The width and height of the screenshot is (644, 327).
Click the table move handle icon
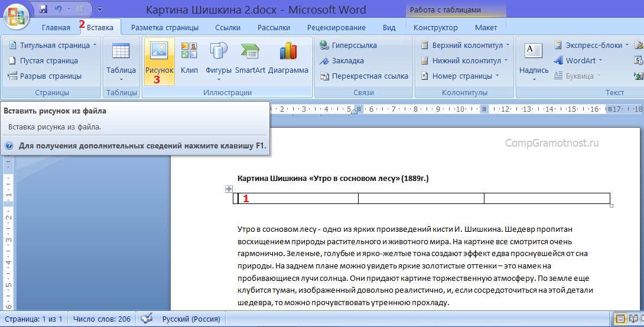coord(229,189)
